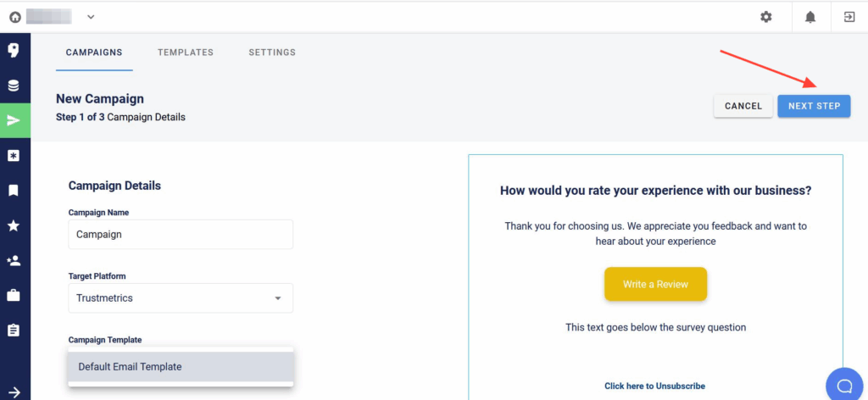
Task: Open the notifications bell
Action: click(810, 17)
